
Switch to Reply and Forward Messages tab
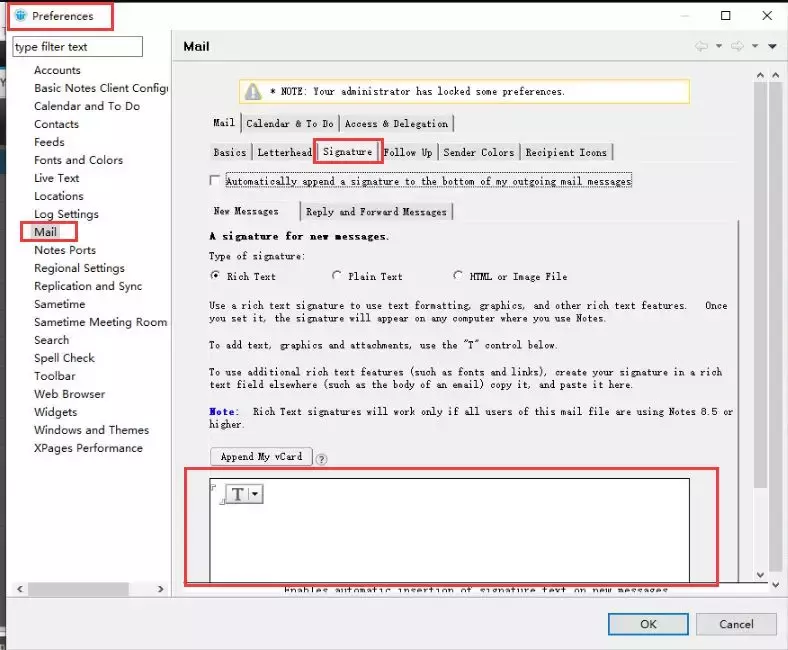[x=376, y=212]
